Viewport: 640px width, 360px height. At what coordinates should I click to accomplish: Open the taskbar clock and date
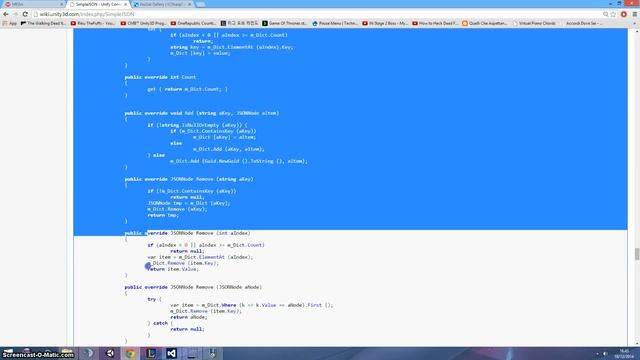624,353
